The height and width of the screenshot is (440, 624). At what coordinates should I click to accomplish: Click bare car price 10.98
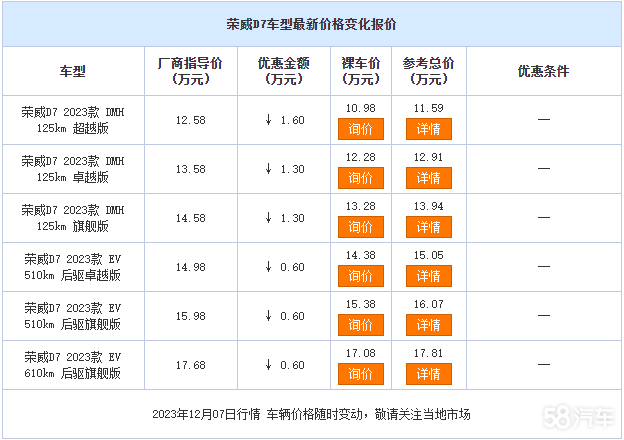(361, 108)
